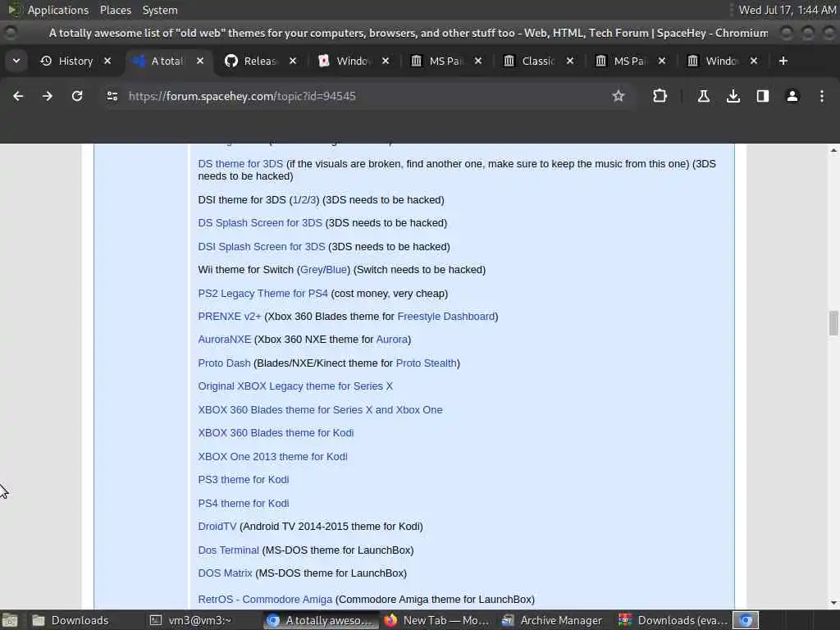The image size is (840, 630).
Task: Open the profile avatar menu
Action: pos(792,96)
